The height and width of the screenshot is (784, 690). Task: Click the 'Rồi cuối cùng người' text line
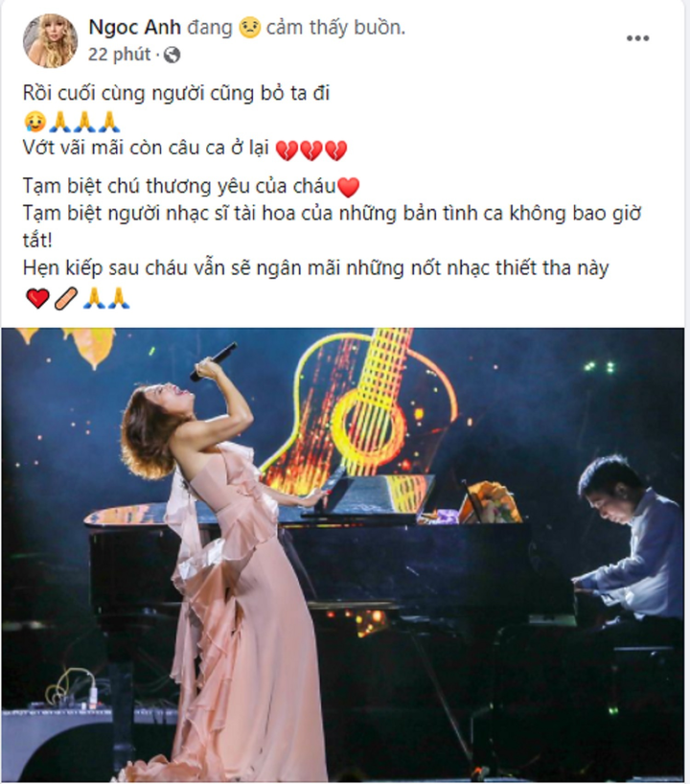176,94
